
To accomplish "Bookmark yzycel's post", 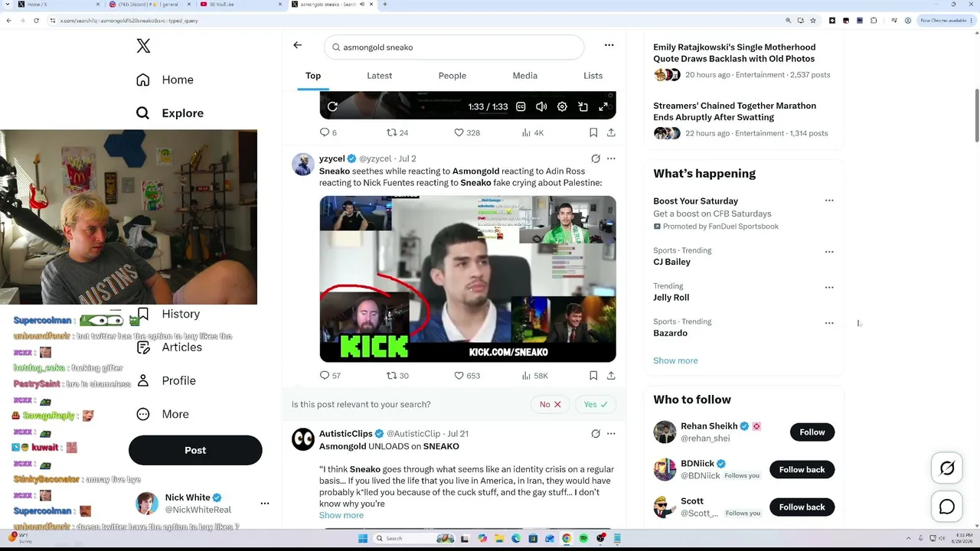I will tap(593, 376).
